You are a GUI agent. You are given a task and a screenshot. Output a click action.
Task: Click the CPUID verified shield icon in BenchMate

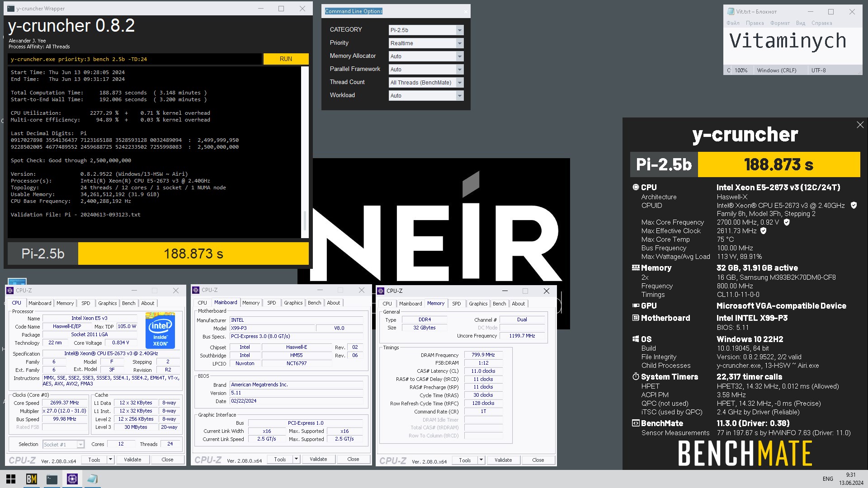click(x=854, y=205)
